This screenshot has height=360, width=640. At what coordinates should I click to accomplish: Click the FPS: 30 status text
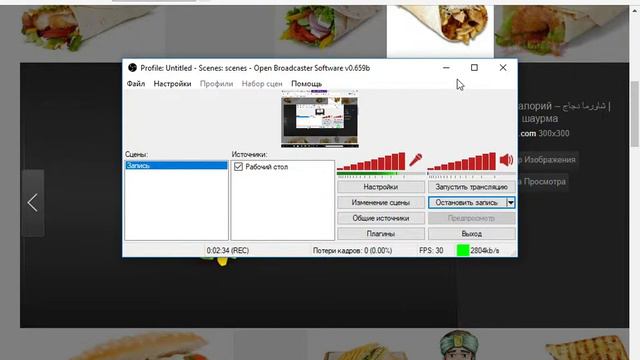point(431,251)
